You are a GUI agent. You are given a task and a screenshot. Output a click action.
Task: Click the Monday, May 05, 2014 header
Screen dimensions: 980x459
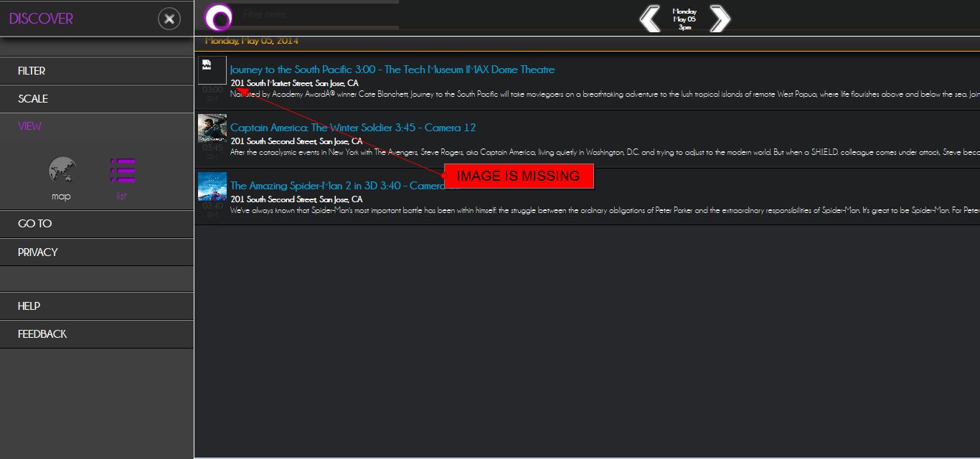252,41
